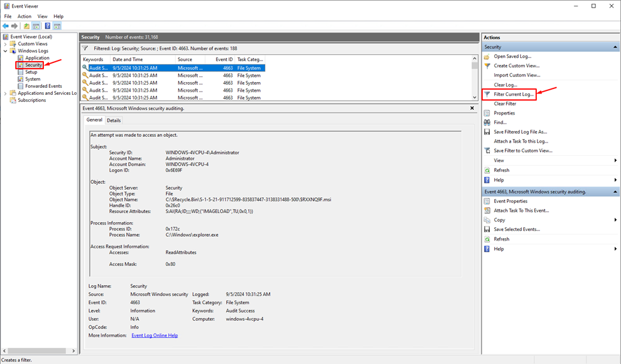
Task: Sort by Date and Time column header
Action: 143,59
